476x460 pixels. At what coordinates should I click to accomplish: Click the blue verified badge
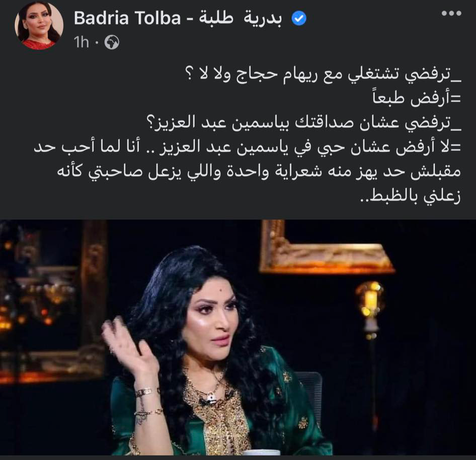299,19
